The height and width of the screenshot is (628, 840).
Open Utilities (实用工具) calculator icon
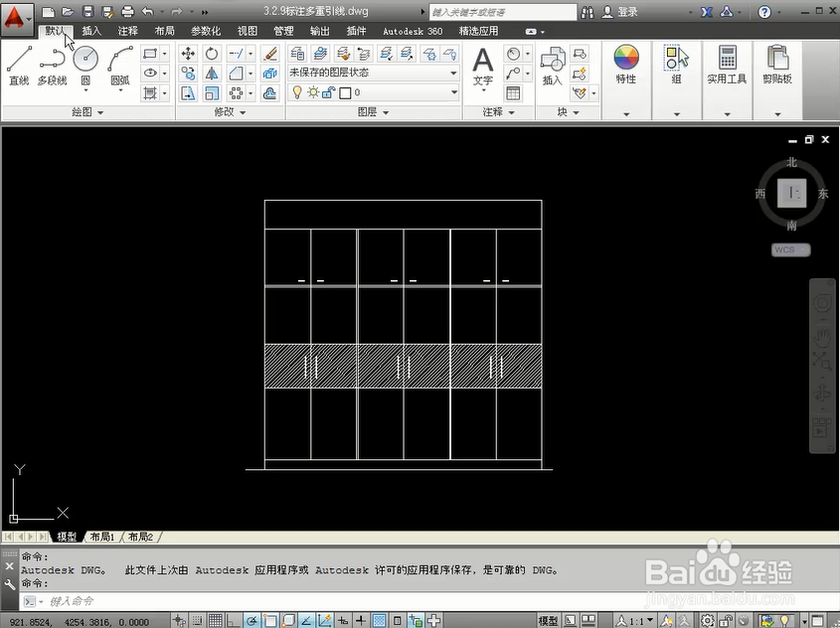(727, 65)
